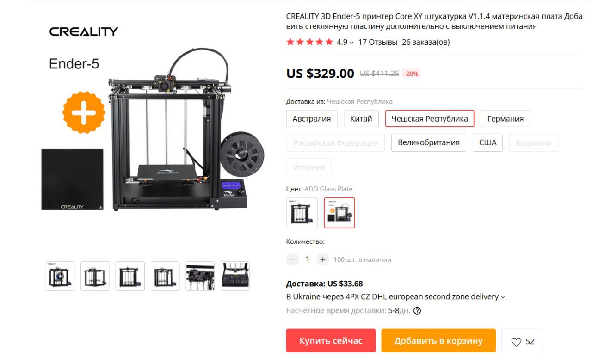Open the last close-up control box thumbnail
This screenshot has height=364, width=592.
235,276
